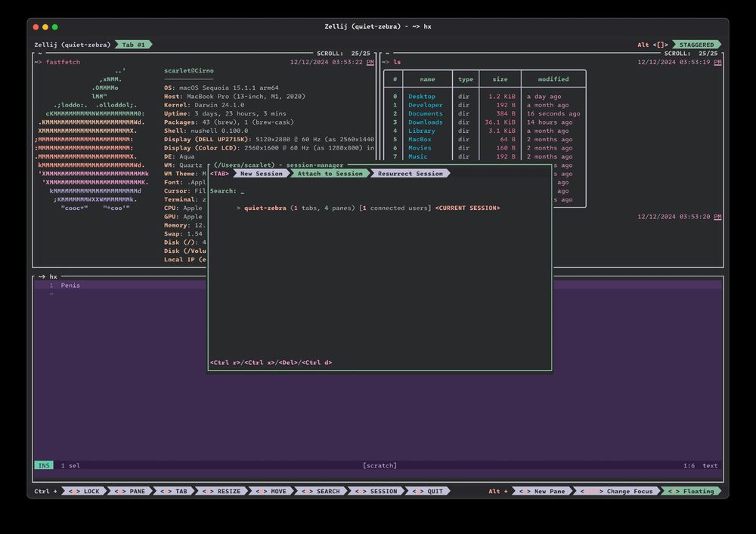Click the INS mode indicator in Helix
The image size is (756, 534).
point(44,465)
